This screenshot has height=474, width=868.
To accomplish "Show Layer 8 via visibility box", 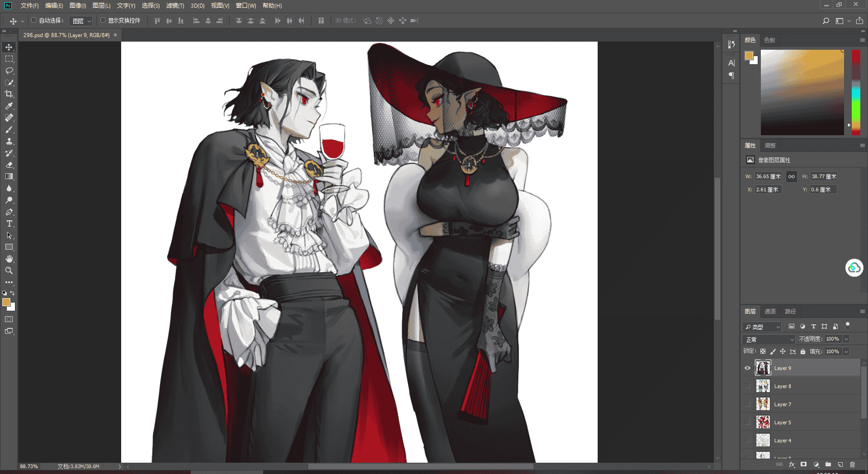I will 747,386.
